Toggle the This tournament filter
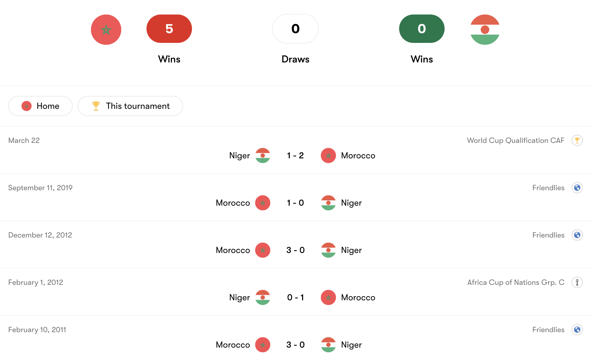This screenshot has width=593, height=364. coord(130,106)
